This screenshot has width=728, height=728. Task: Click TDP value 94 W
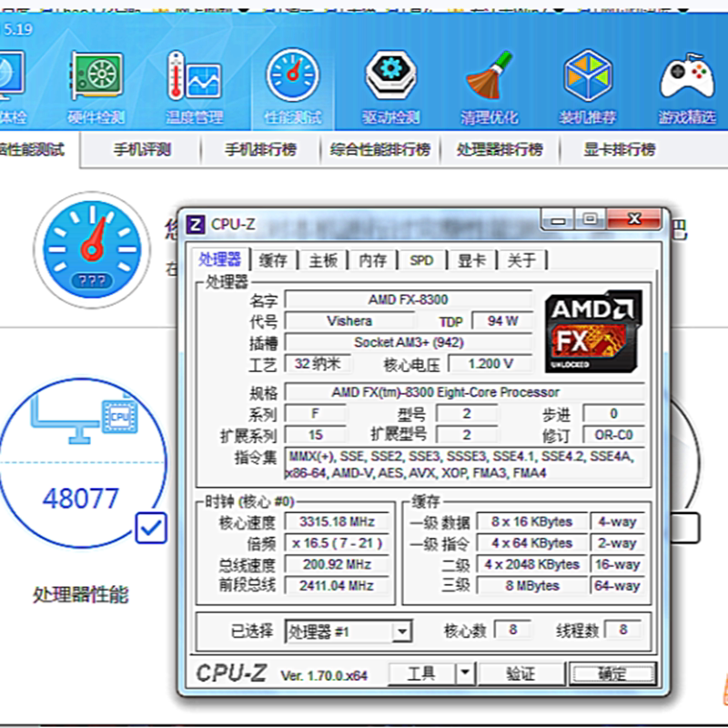[x=503, y=321]
